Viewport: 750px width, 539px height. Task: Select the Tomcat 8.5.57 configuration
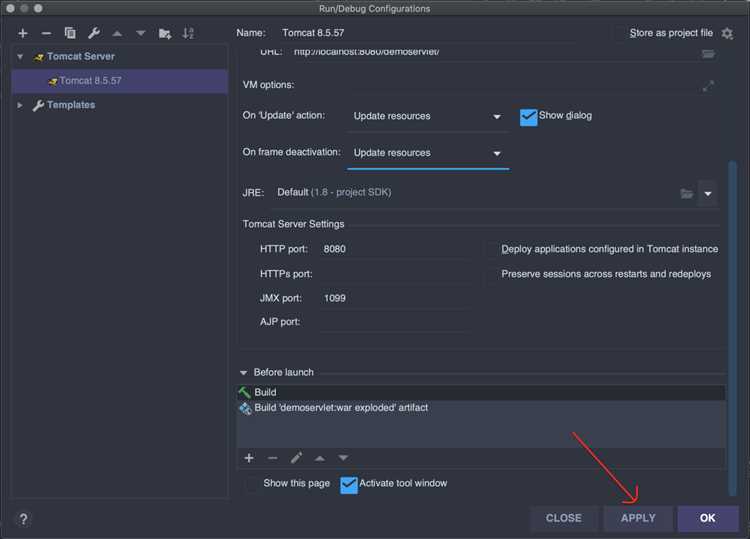pos(119,81)
